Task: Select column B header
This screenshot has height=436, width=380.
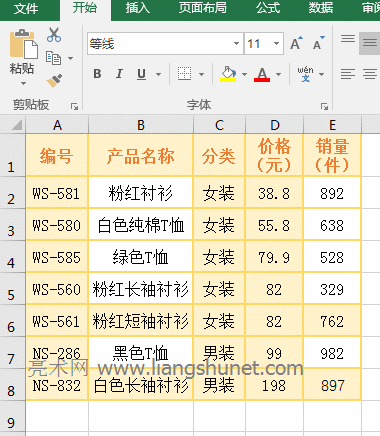Action: tap(141, 125)
